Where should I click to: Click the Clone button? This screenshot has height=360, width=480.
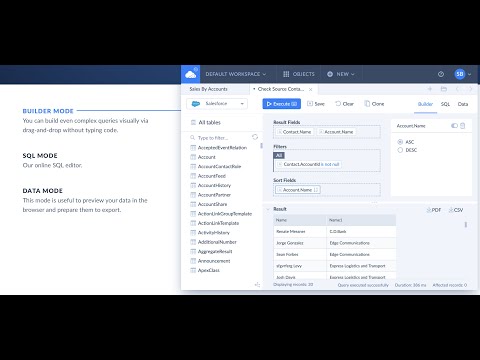point(374,104)
